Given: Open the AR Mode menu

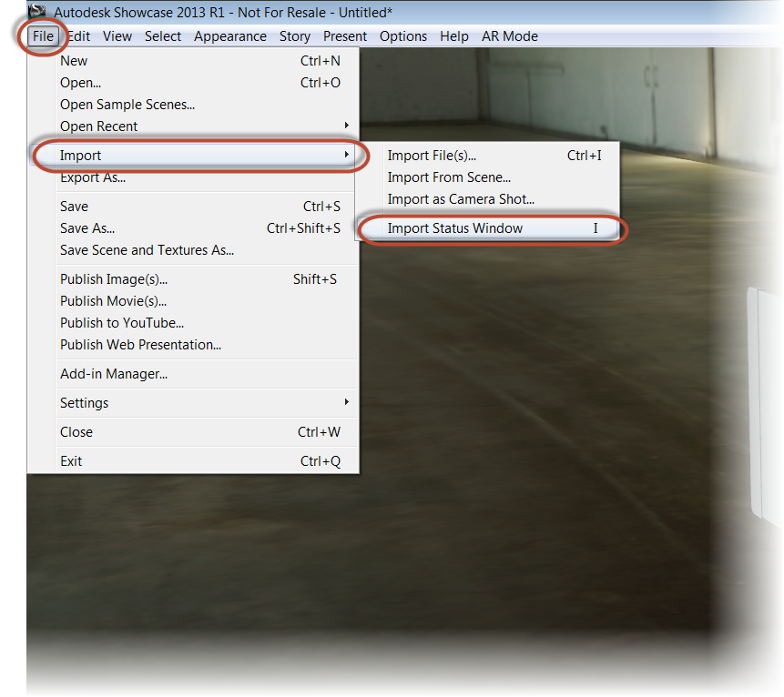Looking at the screenshot, I should point(510,36).
